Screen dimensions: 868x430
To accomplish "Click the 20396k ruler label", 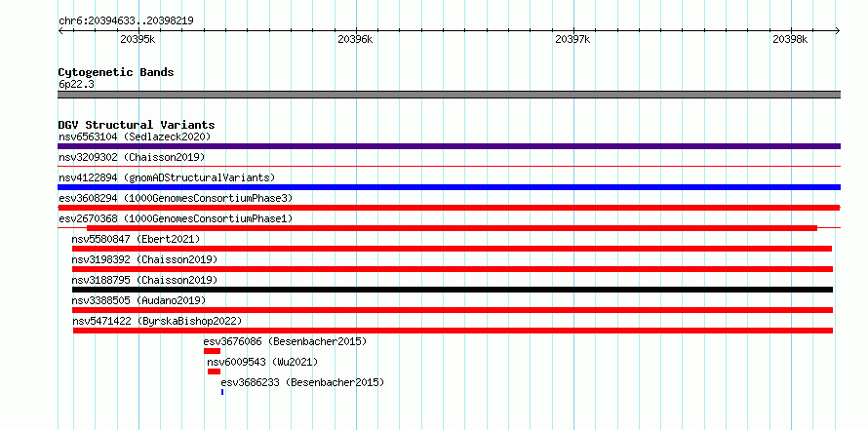I will (x=355, y=39).
